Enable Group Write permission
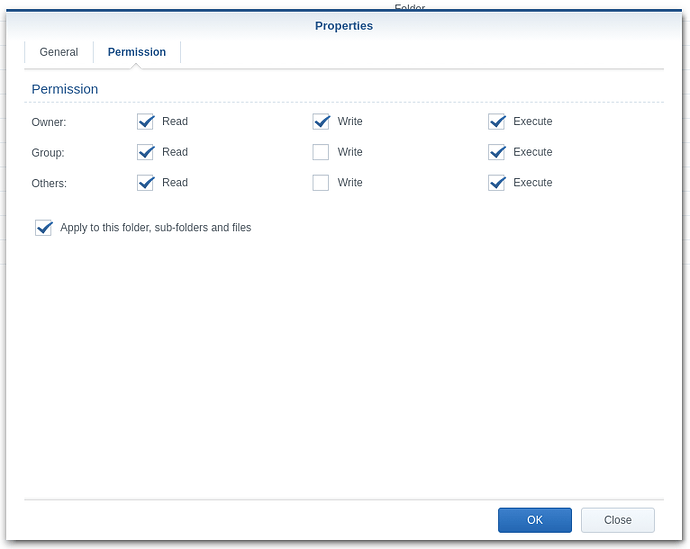The image size is (690, 549). 321,152
